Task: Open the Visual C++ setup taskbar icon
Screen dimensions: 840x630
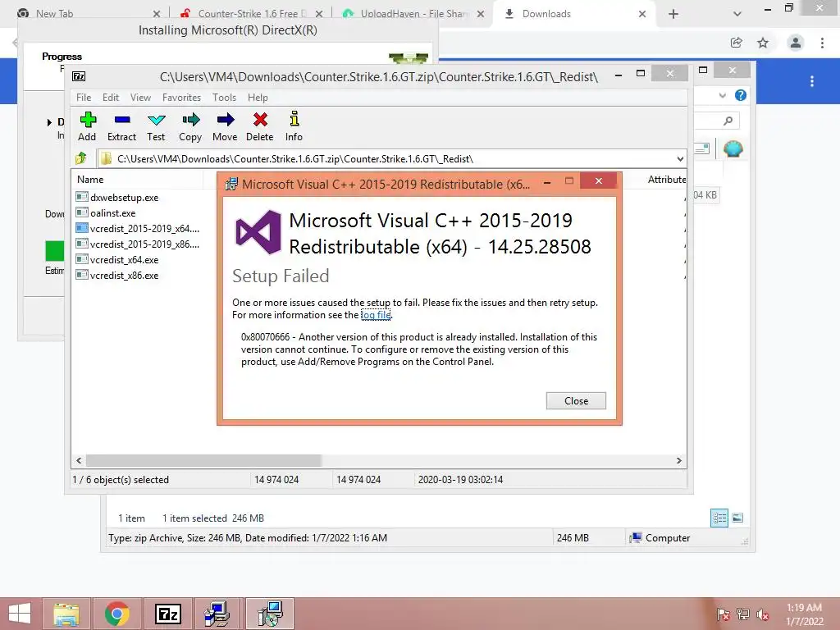Action: click(269, 614)
